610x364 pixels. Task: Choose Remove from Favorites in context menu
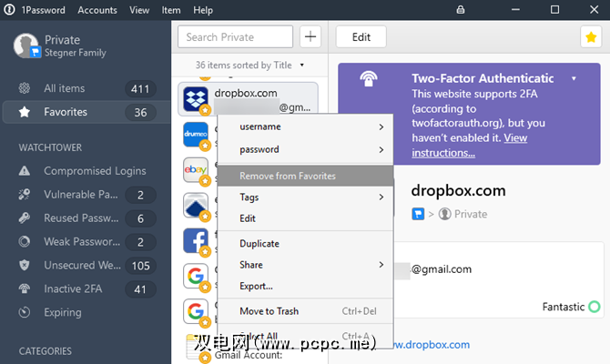(x=305, y=176)
